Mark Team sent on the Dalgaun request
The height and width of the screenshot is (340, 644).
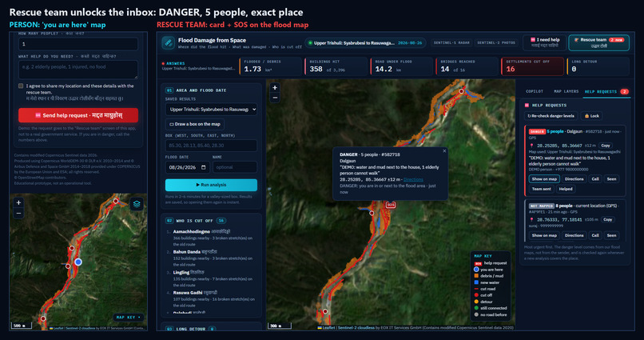pyautogui.click(x=541, y=189)
